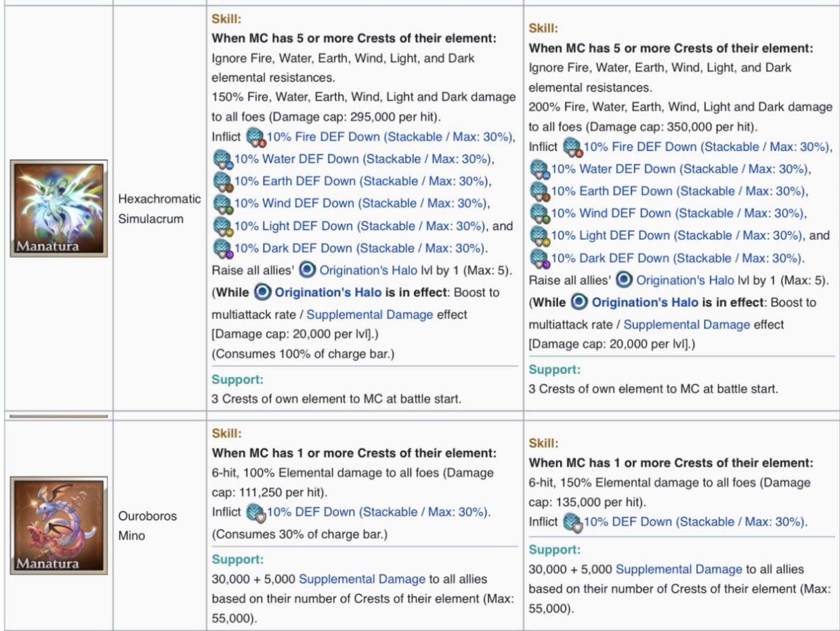Viewport: 840px width, 631px height.
Task: Open the Supplemental Damage link in Hexachromatic left skill
Action: coord(370,314)
